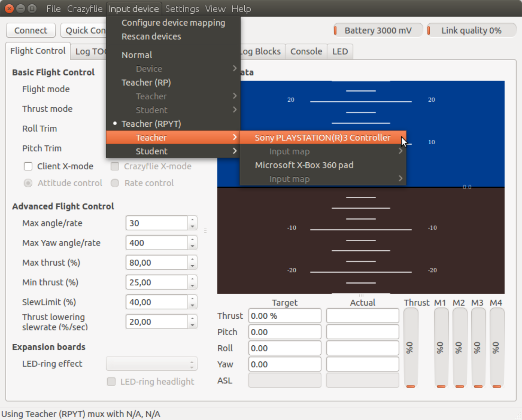This screenshot has width=522, height=420.
Task: Click Configure device mapping
Action: pos(173,23)
